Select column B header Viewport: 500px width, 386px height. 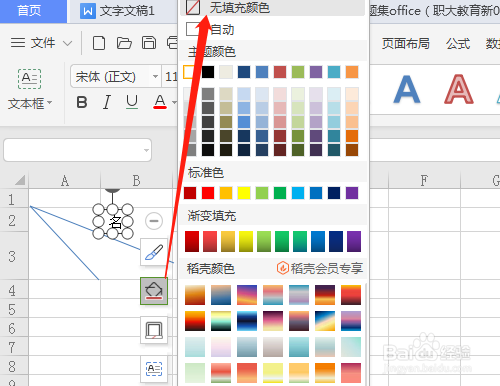click(x=136, y=181)
